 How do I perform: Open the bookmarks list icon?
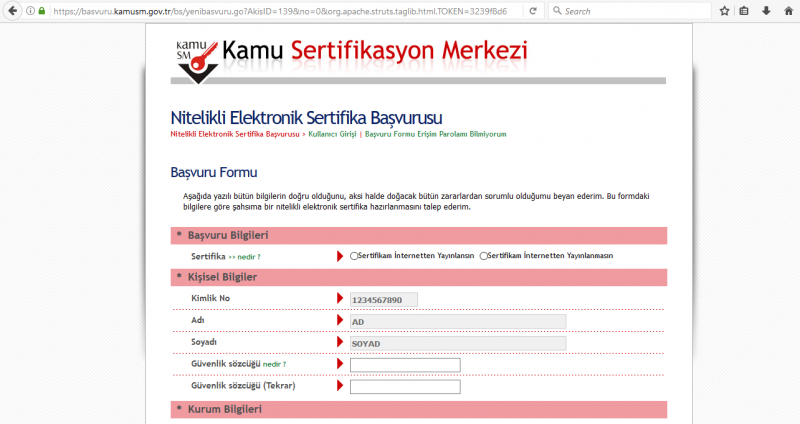[744, 11]
